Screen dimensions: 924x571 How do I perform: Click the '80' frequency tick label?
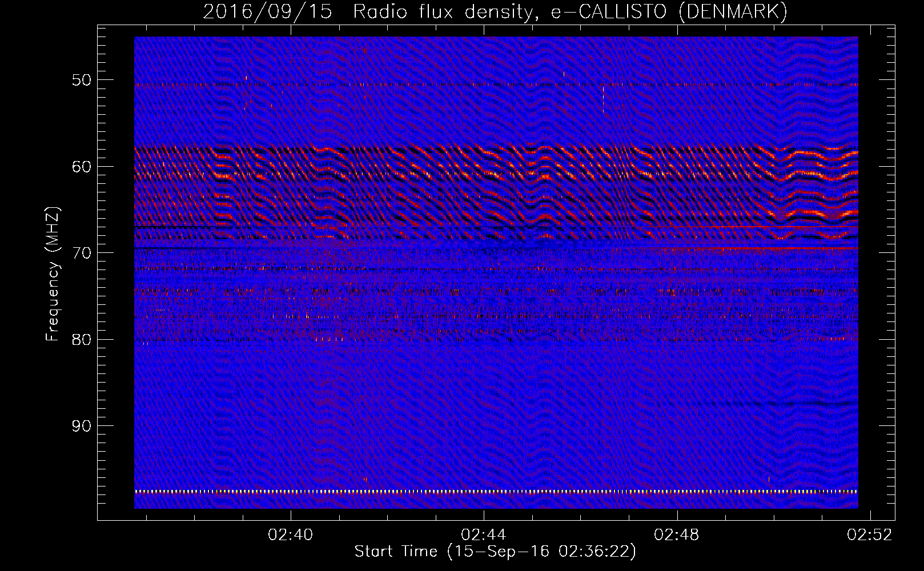(x=82, y=340)
